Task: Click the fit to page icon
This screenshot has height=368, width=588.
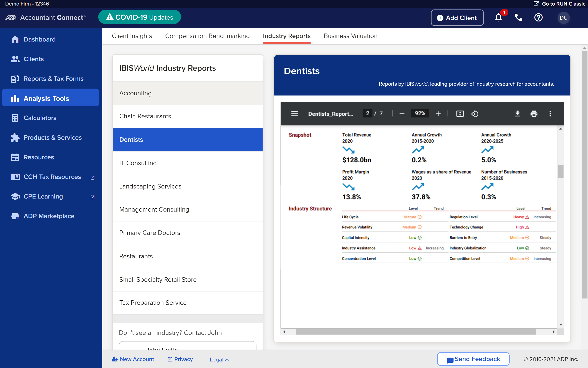Action: coord(460,114)
